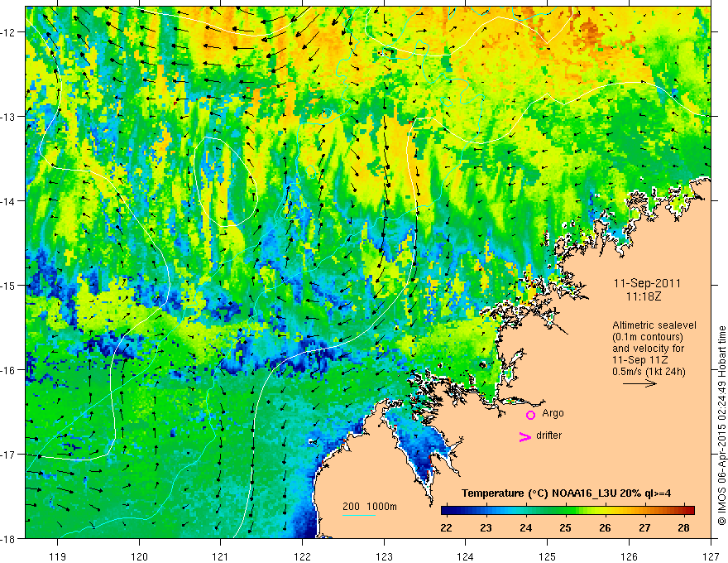
Task: Click latitude axis label -15
Action: click(9, 286)
